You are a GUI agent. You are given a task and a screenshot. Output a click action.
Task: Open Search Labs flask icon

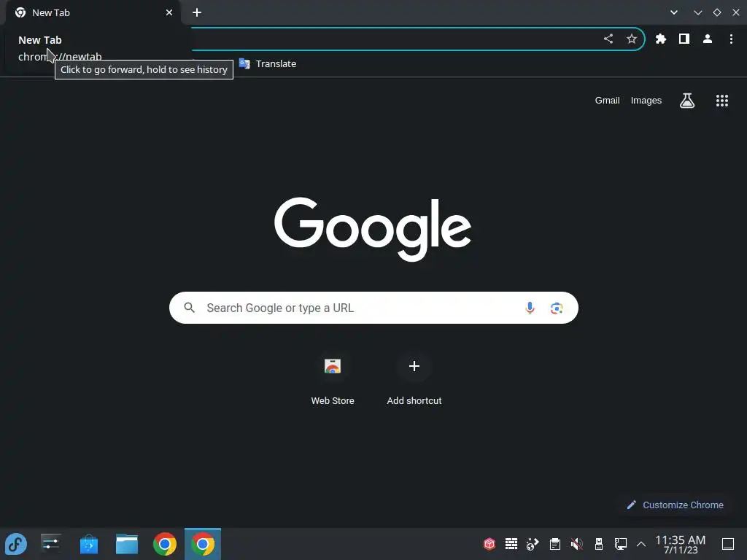click(687, 101)
